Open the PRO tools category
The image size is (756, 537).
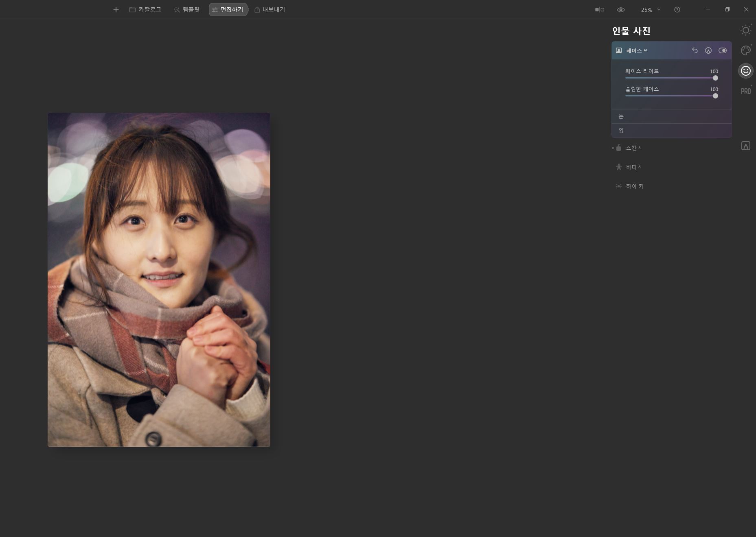tap(746, 91)
